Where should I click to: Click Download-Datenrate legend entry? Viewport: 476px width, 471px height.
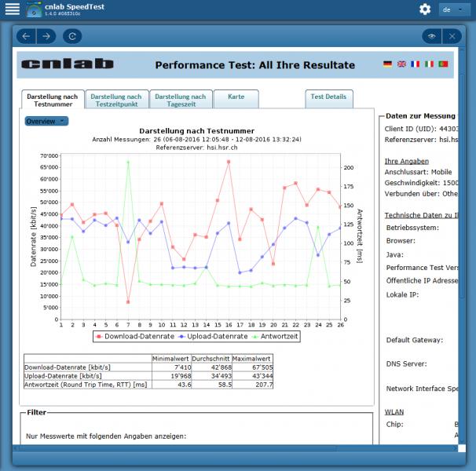pos(135,336)
